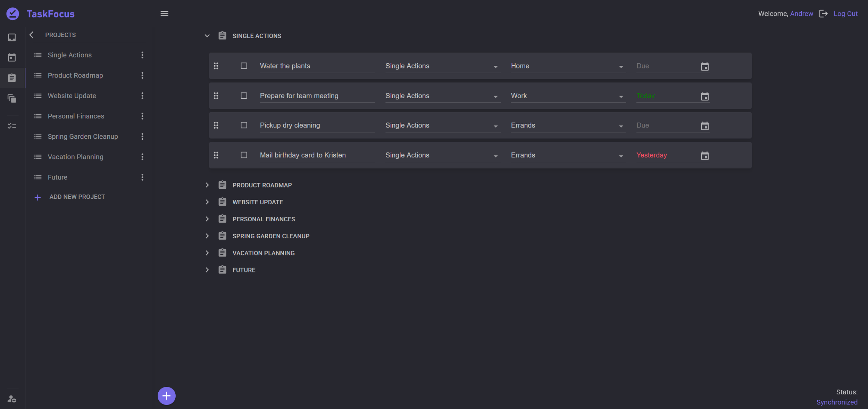Click the checklist icon in left rail
Screen dimensions: 868x409
(12, 126)
